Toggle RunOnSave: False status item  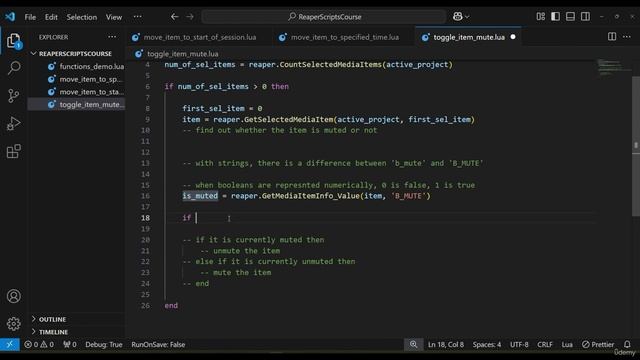tap(158, 344)
